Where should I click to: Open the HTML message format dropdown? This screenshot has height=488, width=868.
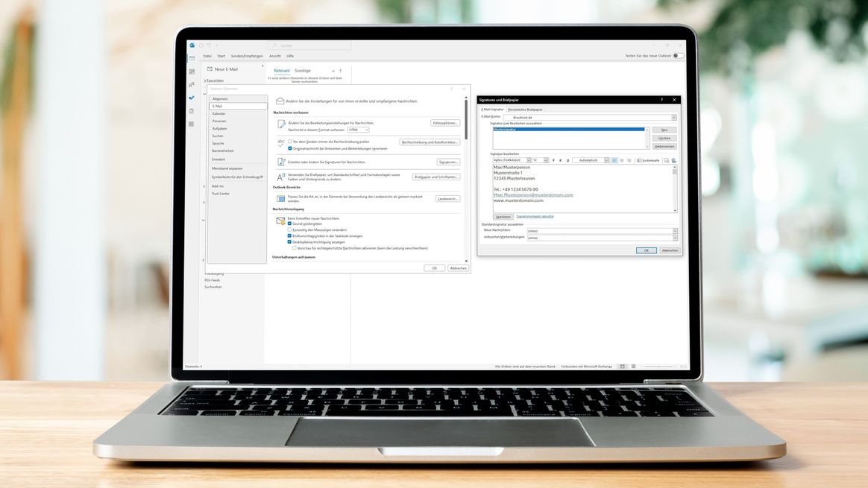coord(358,130)
